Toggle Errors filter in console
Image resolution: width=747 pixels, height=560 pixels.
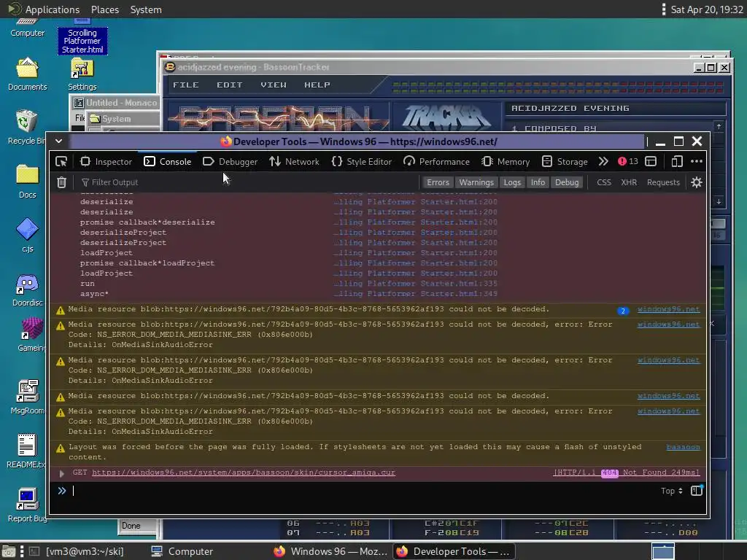click(438, 182)
